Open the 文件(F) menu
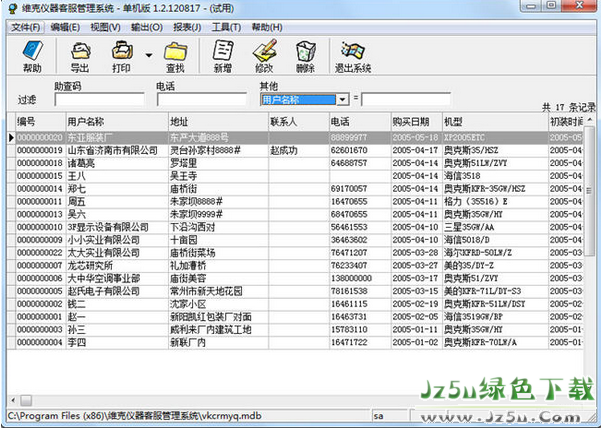The width and height of the screenshot is (601, 430). (x=25, y=27)
